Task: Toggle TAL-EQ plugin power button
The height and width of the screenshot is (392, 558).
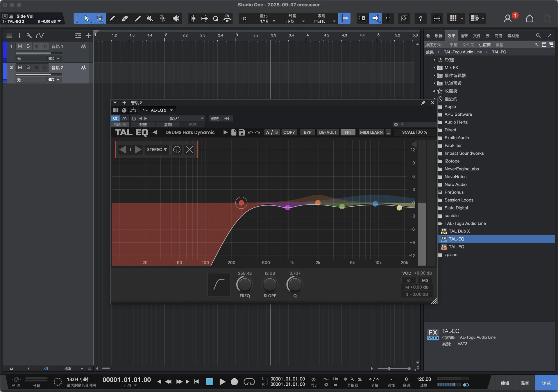Action: point(115,118)
